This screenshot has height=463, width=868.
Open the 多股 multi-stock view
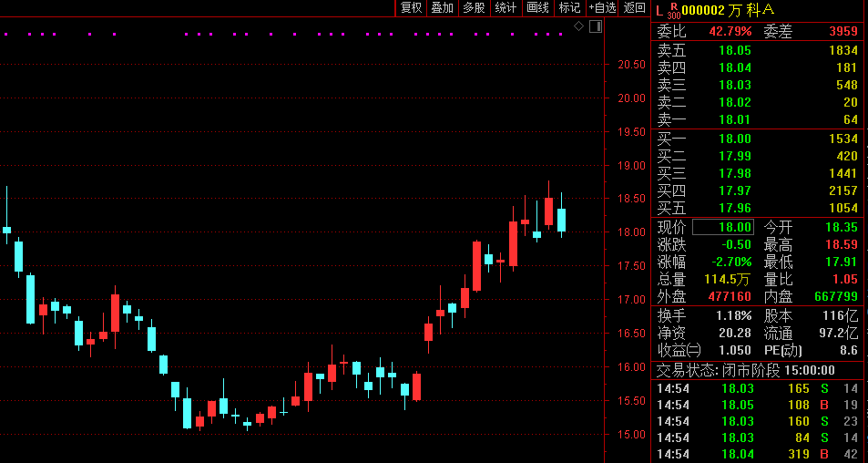tap(474, 8)
